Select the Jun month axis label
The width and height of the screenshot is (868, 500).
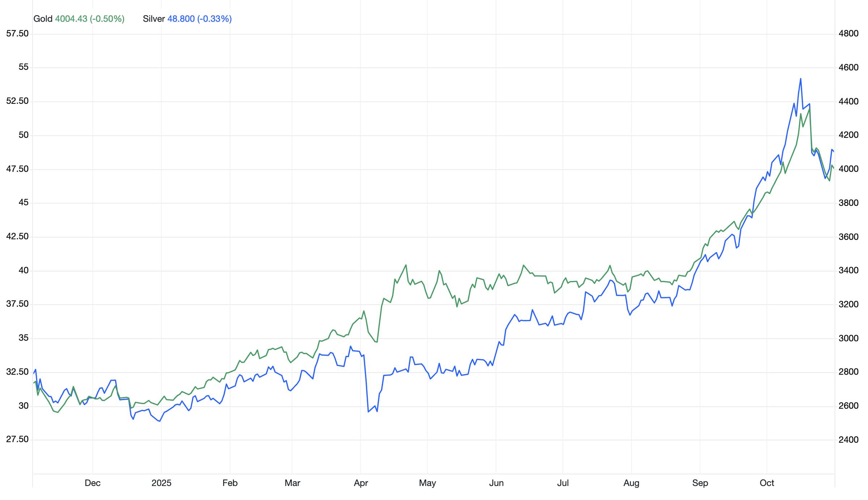click(496, 483)
